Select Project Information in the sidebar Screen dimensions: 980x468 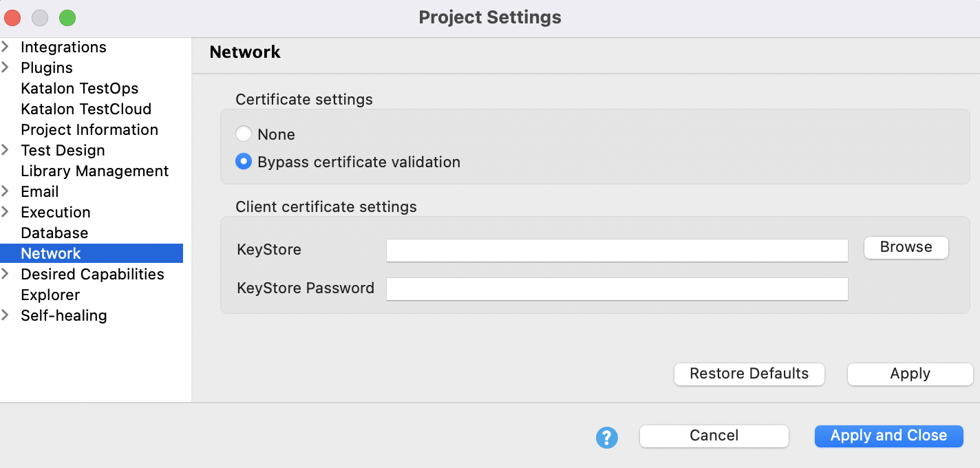pos(89,129)
